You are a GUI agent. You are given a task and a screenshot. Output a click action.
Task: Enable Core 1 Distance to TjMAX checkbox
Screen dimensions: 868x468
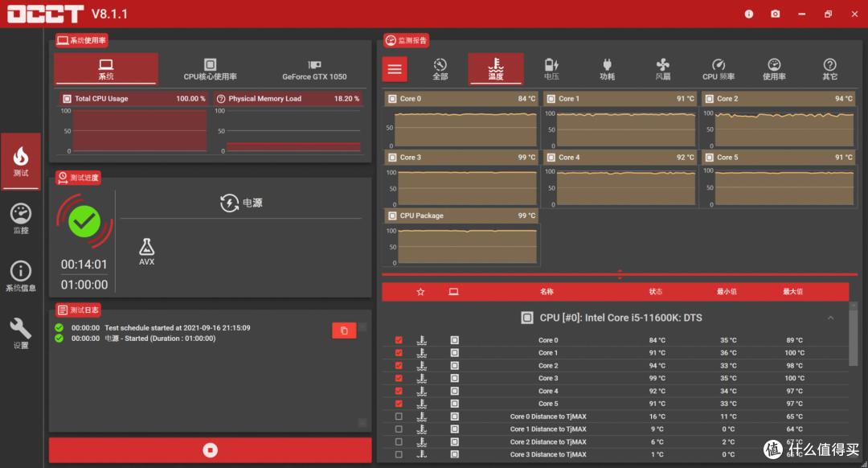pos(399,429)
